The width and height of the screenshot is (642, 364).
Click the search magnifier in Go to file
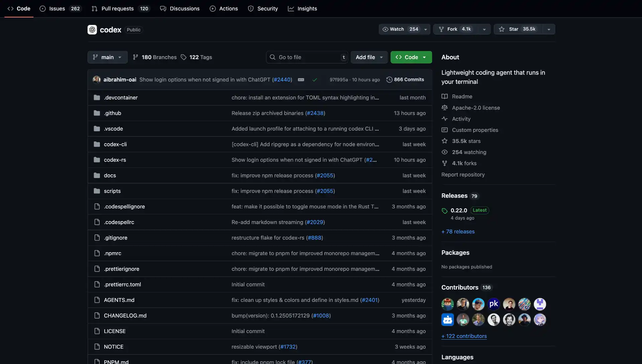point(273,57)
